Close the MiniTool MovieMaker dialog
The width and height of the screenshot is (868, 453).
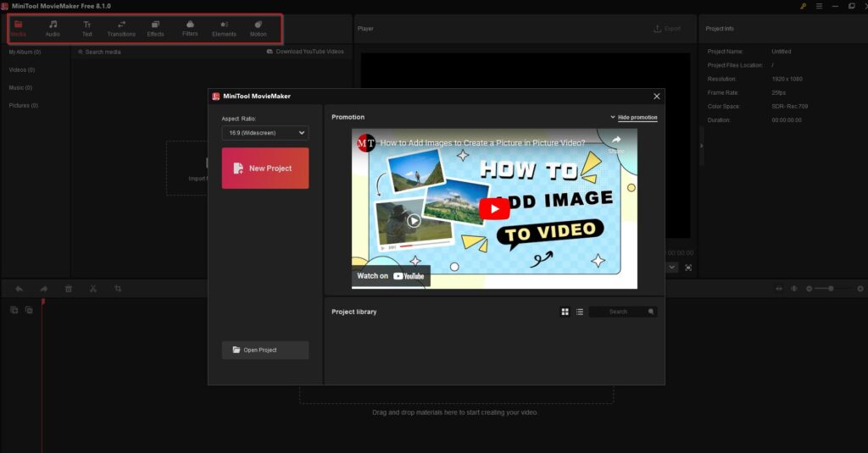pyautogui.click(x=657, y=97)
